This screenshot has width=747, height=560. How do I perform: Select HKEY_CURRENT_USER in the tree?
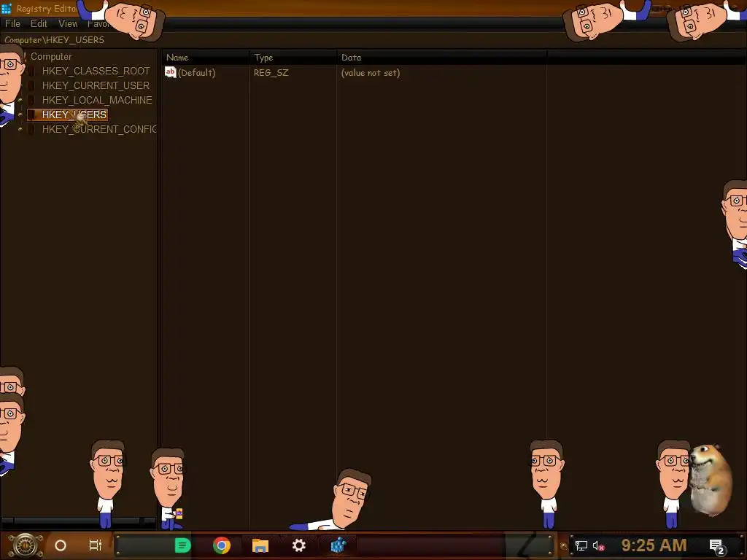pyautogui.click(x=96, y=86)
